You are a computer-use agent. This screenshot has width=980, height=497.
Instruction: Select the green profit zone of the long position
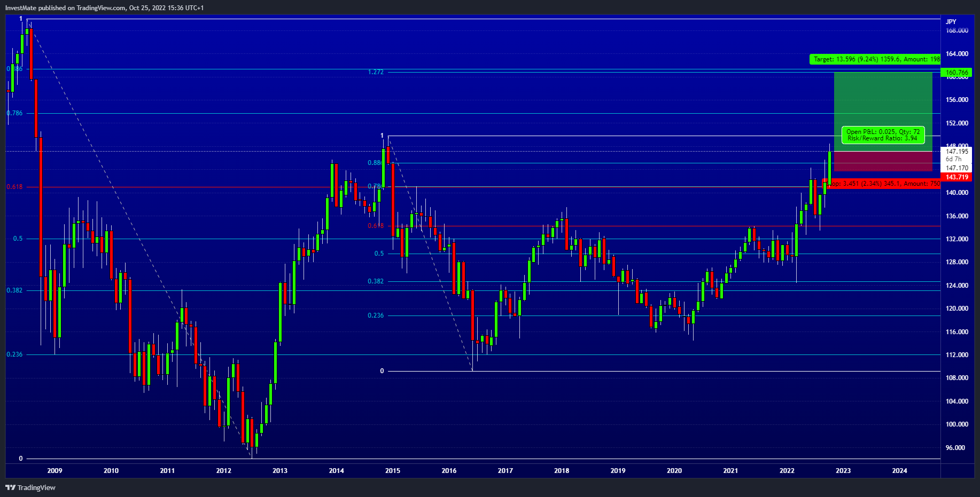tap(883, 112)
